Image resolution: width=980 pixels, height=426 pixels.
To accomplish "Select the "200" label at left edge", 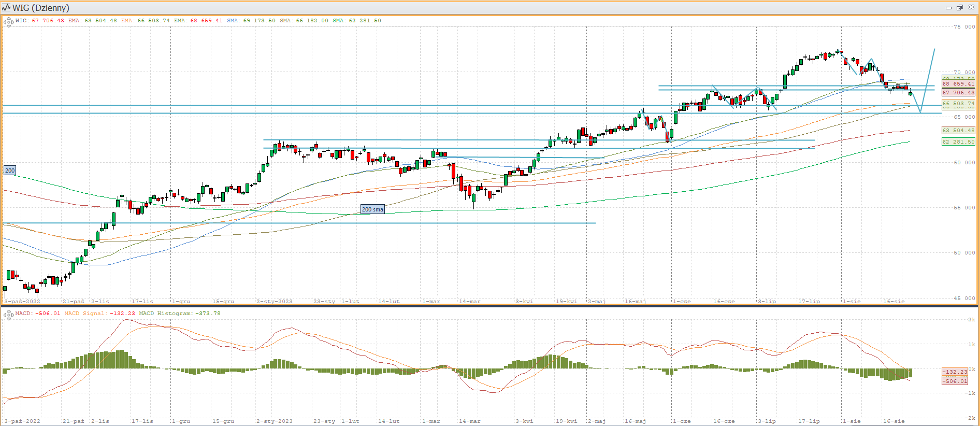I will (10, 171).
